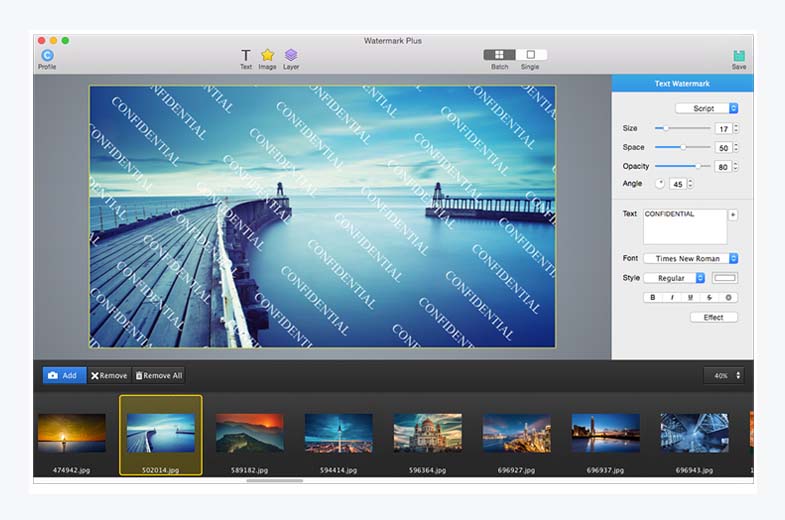Screen dimensions: 785x520
Task: Click the plus button beside Text field
Action: (x=732, y=215)
